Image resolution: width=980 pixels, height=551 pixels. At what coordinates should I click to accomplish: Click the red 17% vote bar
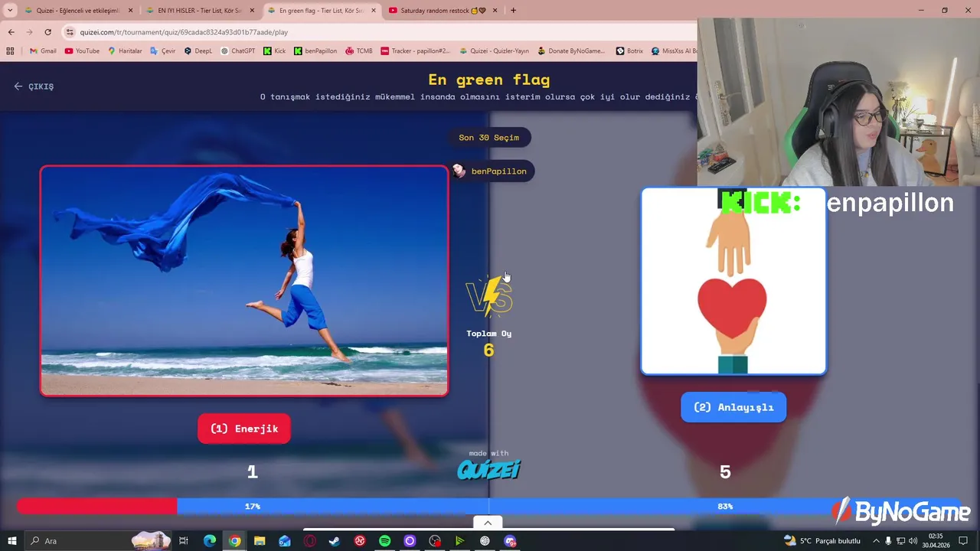96,507
